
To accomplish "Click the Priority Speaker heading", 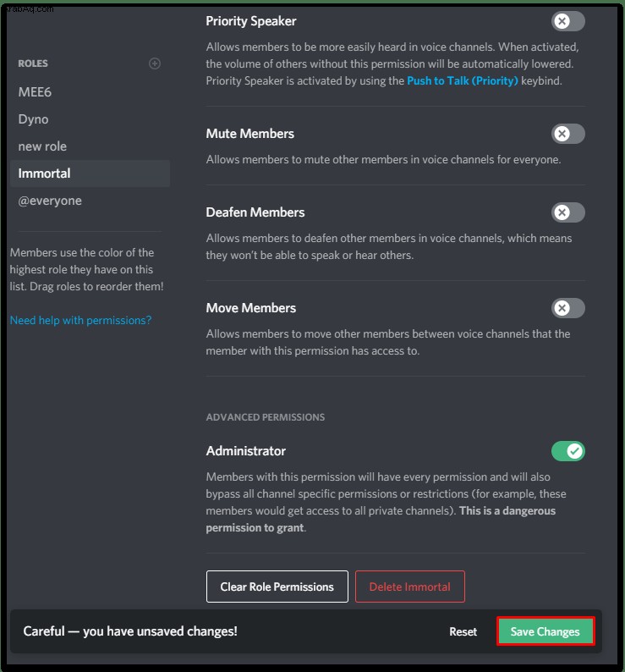I will 251,21.
